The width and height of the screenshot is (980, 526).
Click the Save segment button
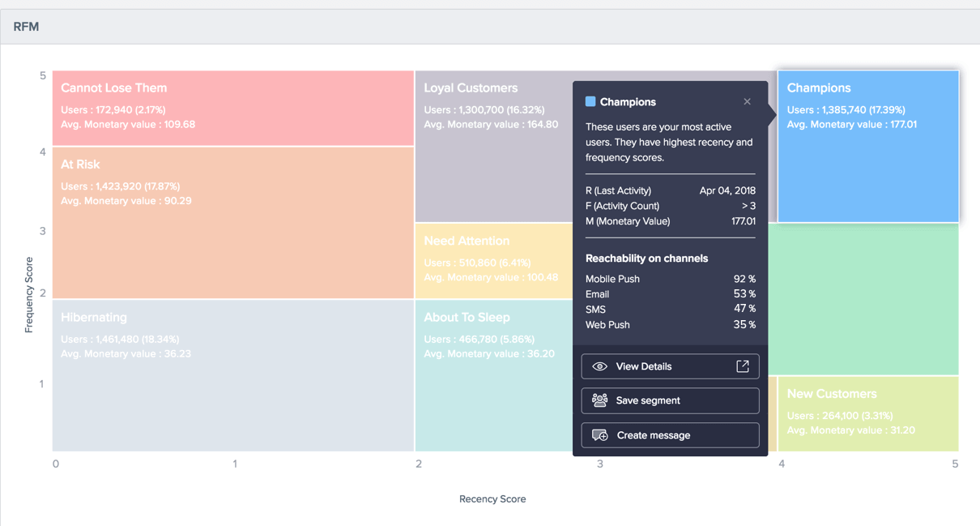coord(670,400)
